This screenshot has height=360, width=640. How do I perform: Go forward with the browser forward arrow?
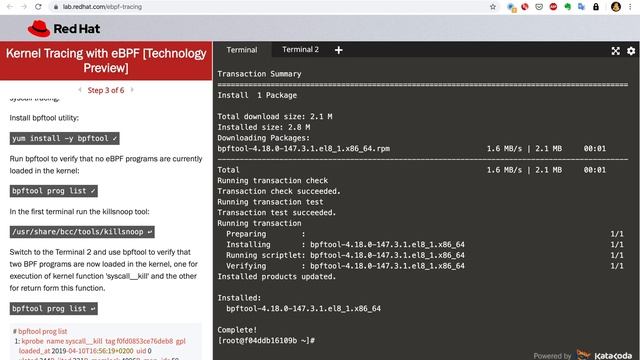[x=24, y=7]
